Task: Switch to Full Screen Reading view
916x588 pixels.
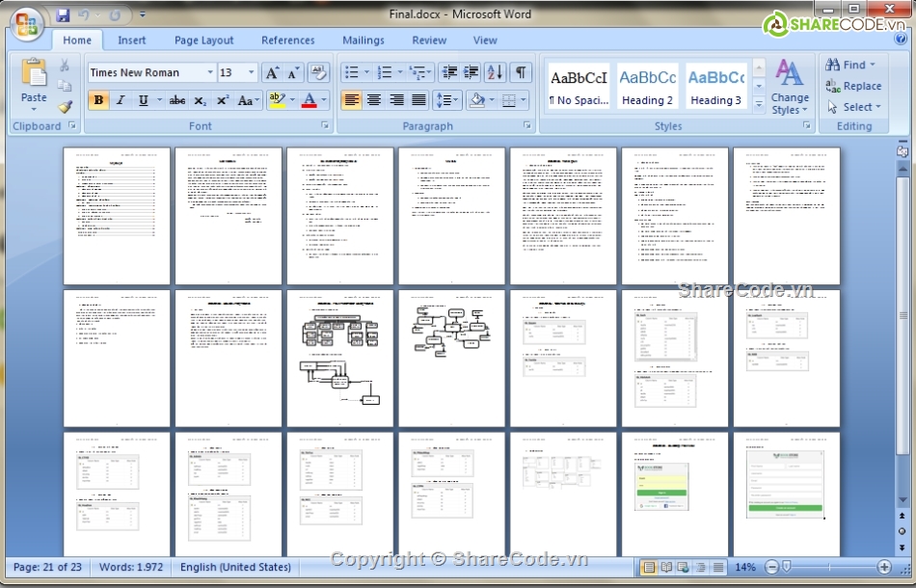Action: pyautogui.click(x=666, y=567)
